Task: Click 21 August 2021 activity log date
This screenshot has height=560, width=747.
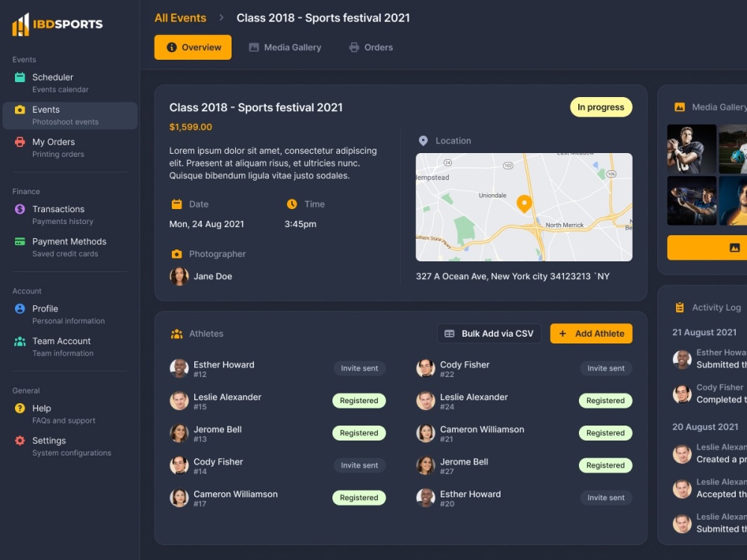Action: tap(704, 332)
